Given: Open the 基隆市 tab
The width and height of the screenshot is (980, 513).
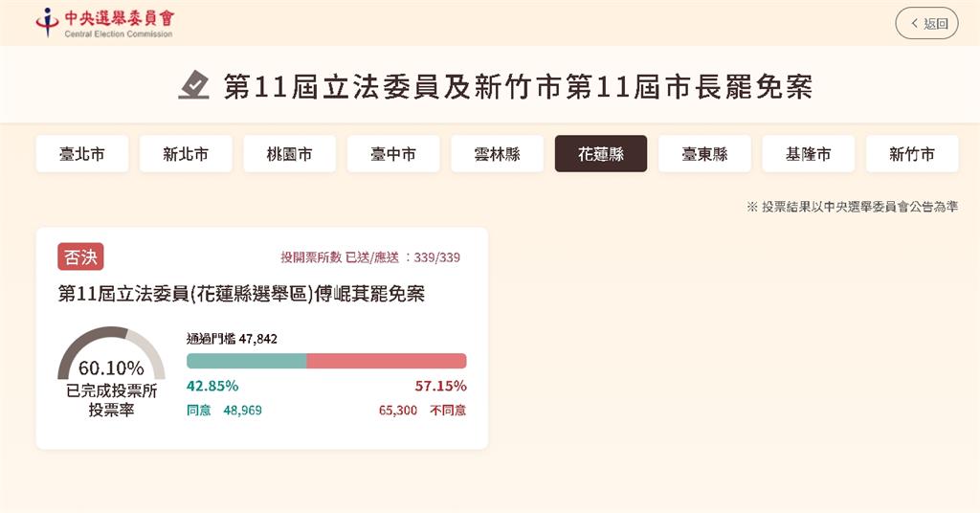Looking at the screenshot, I should 808,154.
